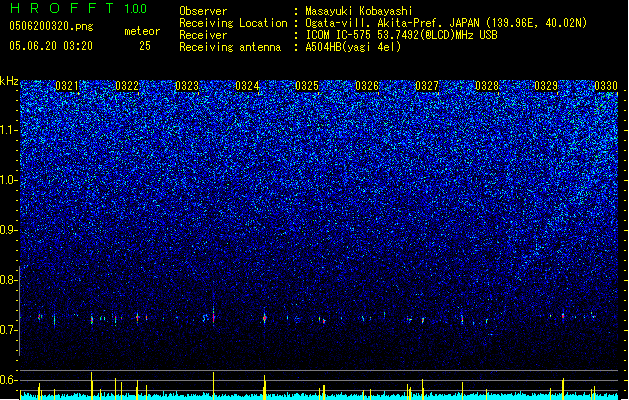Click the Receiving Location label
The width and height of the screenshot is (629, 400).
(x=233, y=23)
